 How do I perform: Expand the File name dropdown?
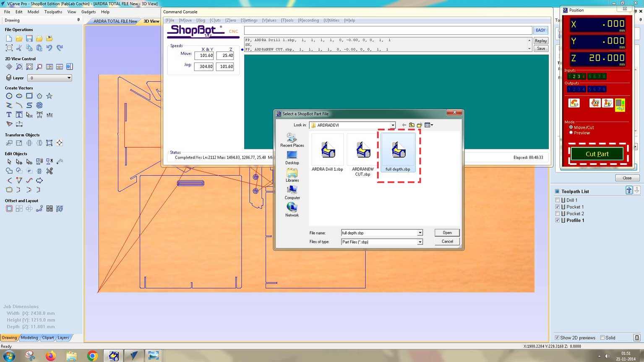(420, 233)
